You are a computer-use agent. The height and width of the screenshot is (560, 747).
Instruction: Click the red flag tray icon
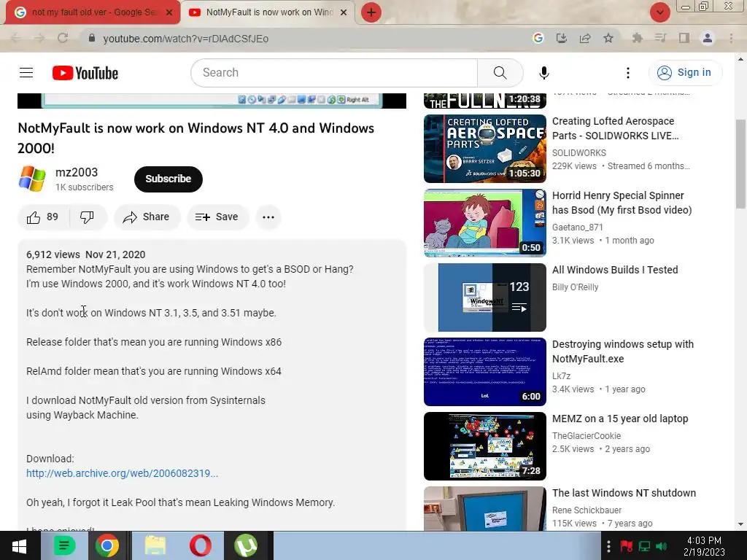point(627,546)
